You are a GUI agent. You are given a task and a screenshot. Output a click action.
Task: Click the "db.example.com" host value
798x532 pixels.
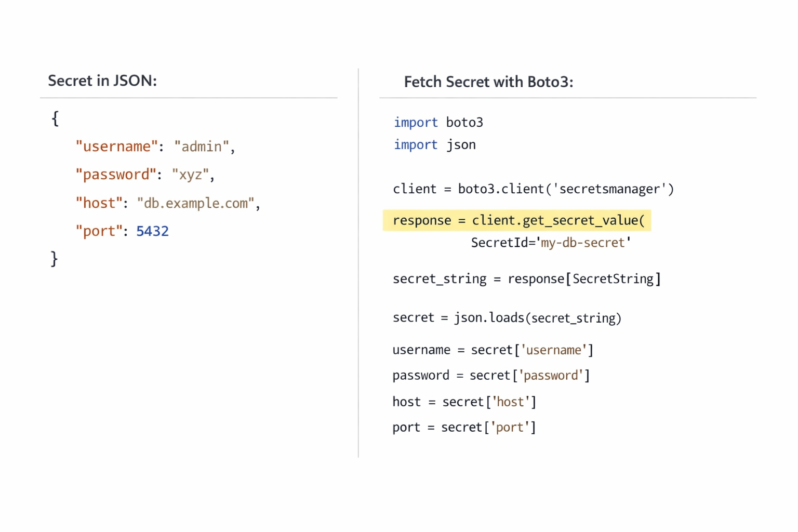[195, 203]
